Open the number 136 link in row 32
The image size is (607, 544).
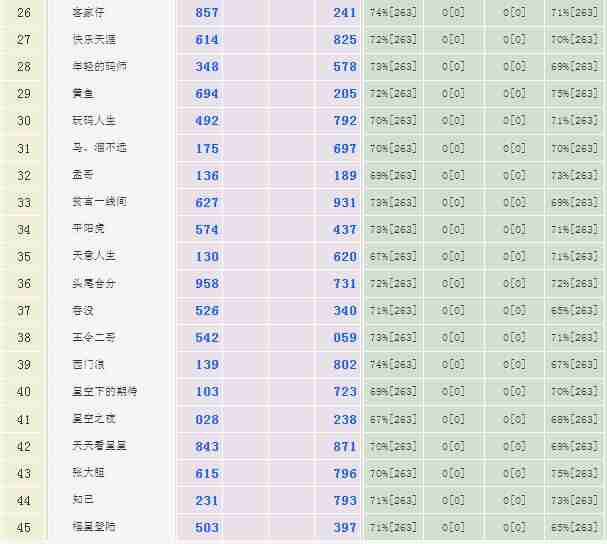click(207, 176)
